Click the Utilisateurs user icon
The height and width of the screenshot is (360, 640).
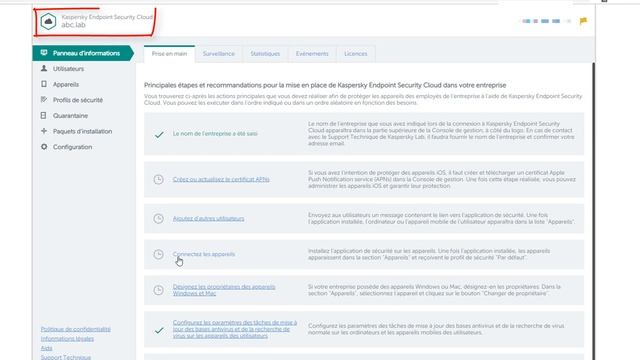(44, 69)
